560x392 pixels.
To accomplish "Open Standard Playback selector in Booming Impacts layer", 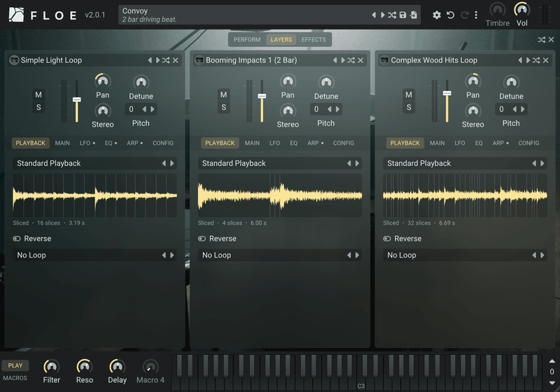I will pos(279,164).
